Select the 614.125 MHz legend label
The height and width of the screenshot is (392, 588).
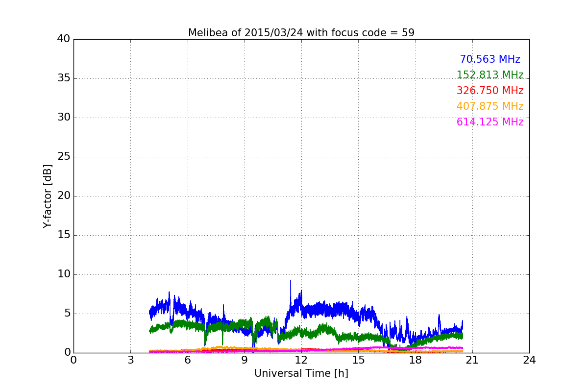tap(490, 122)
